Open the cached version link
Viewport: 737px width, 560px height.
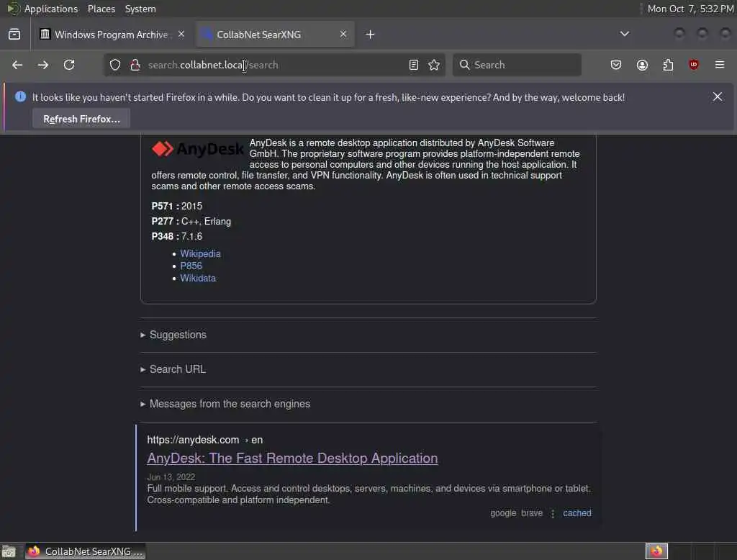(577, 513)
